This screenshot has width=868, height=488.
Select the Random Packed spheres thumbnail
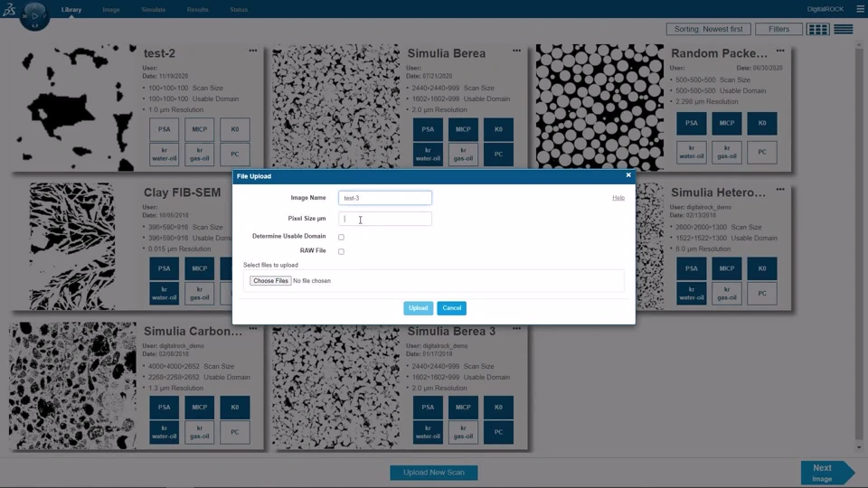tap(599, 108)
